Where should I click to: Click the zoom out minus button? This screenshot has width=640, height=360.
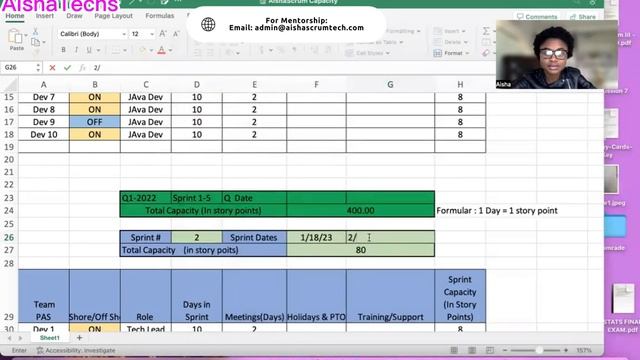(504, 350)
